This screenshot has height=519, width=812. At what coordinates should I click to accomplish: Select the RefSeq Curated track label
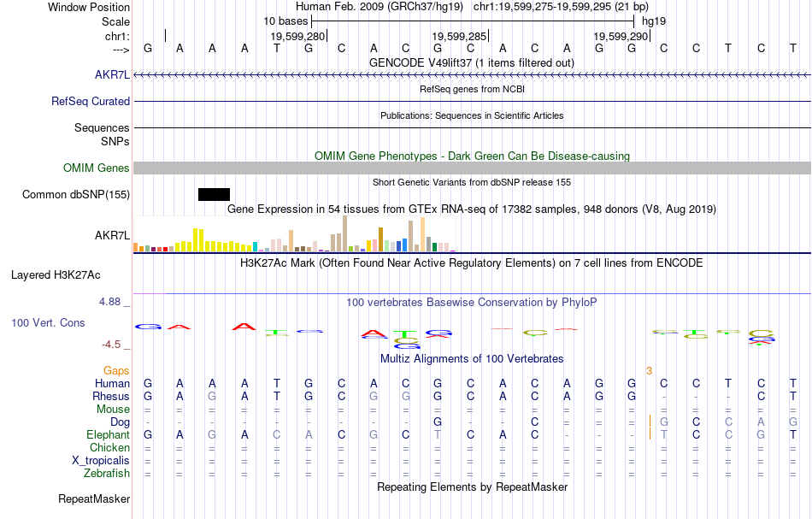(x=90, y=102)
